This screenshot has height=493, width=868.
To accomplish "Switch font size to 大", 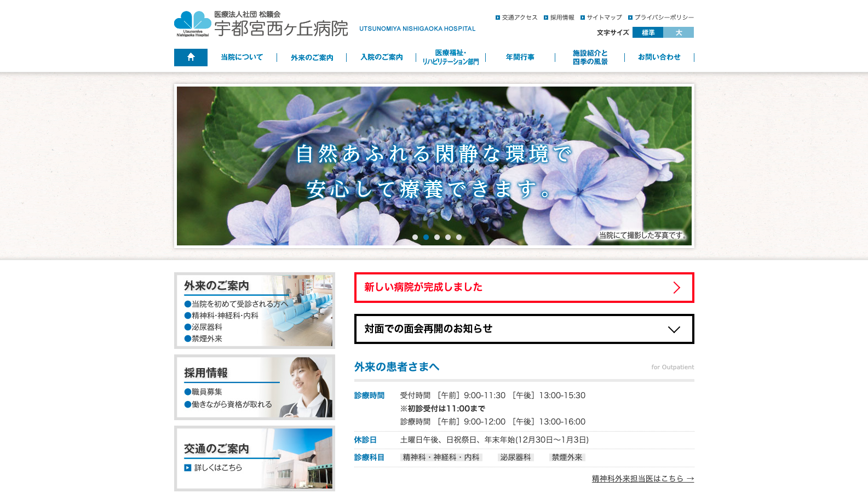I will (x=679, y=32).
